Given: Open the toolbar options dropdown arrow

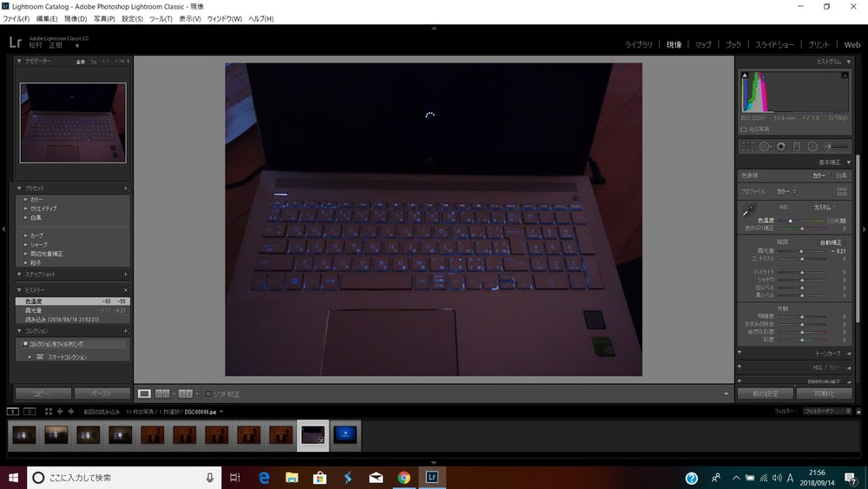Looking at the screenshot, I should [x=726, y=394].
